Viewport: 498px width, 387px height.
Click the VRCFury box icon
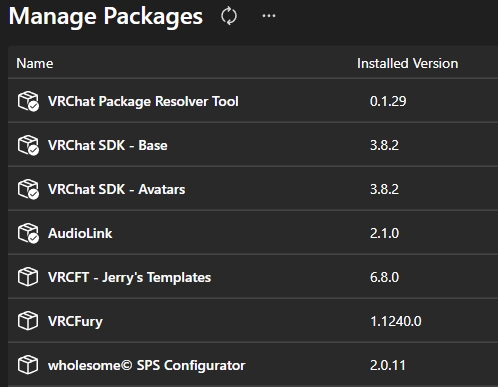click(x=28, y=321)
